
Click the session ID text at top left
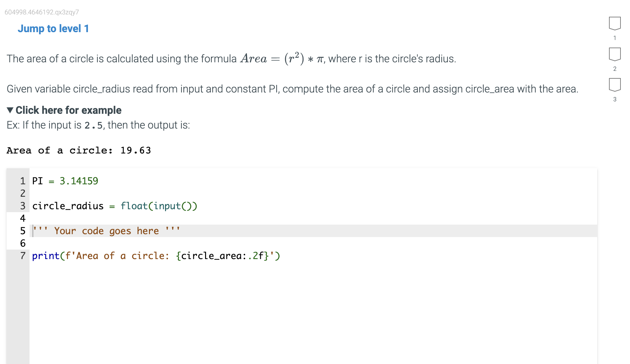click(x=42, y=12)
